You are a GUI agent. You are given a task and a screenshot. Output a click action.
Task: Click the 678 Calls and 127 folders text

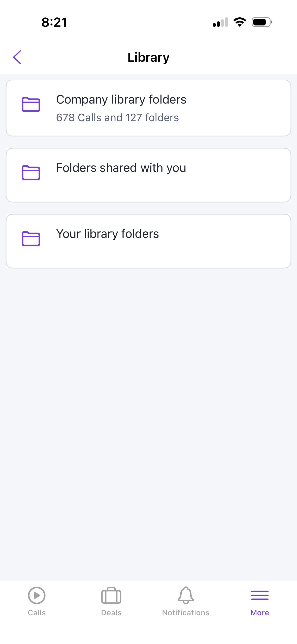(117, 118)
